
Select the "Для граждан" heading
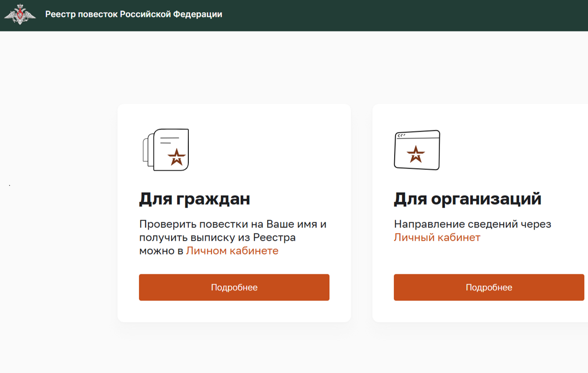tap(195, 199)
